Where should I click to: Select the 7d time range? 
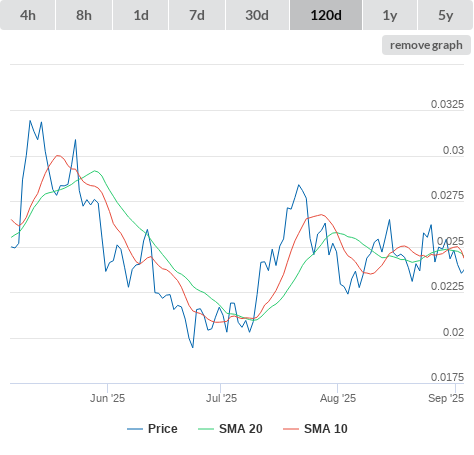(x=197, y=15)
